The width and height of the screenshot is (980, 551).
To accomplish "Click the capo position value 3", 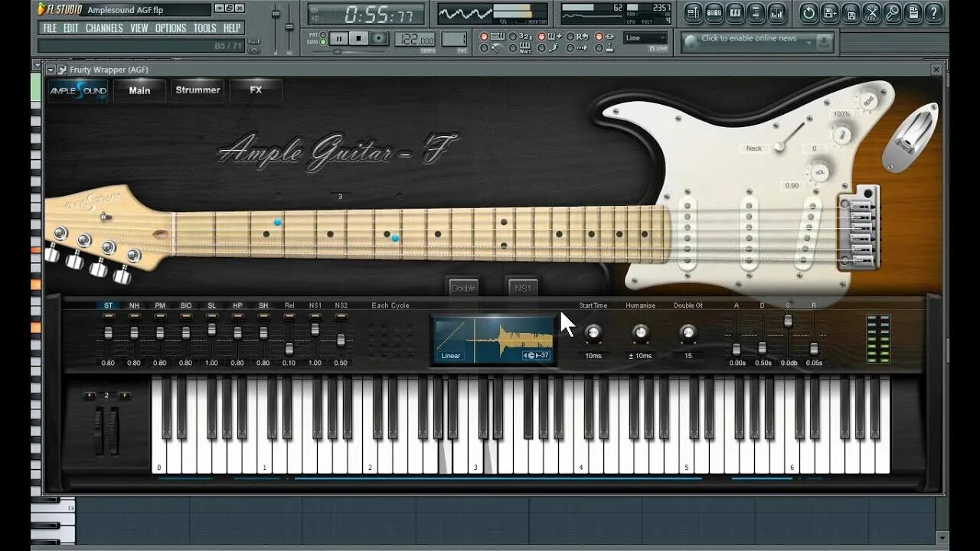I will click(x=340, y=197).
